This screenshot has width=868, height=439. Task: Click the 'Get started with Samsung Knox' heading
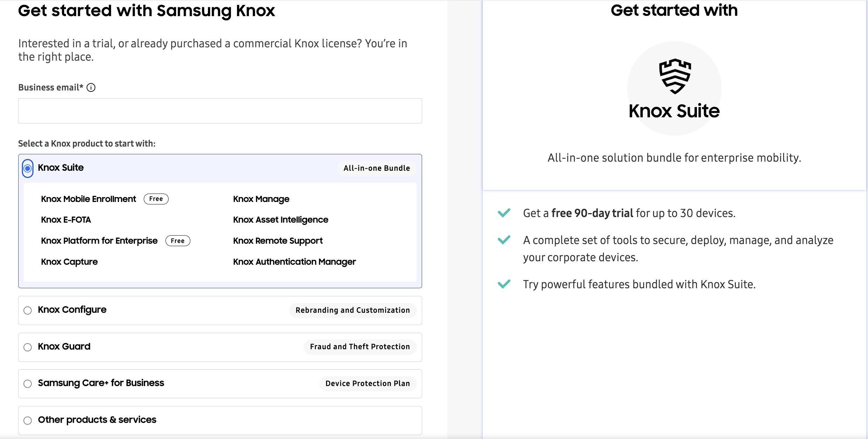click(x=147, y=11)
